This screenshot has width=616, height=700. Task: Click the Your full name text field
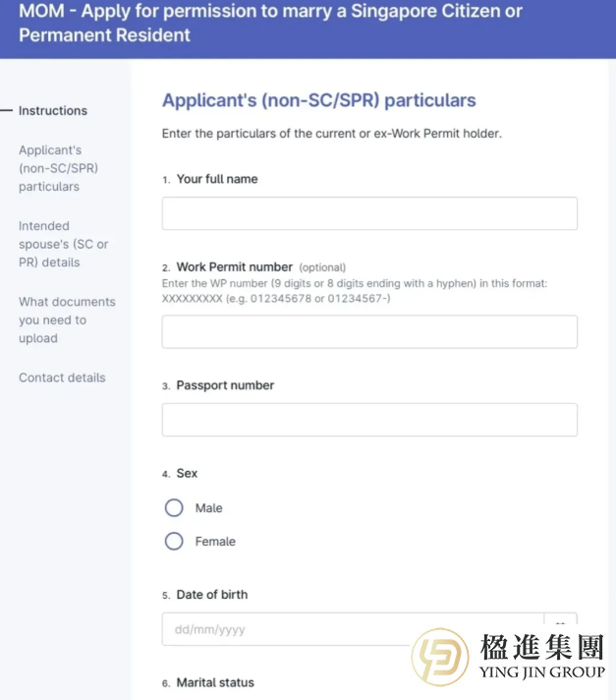369,213
